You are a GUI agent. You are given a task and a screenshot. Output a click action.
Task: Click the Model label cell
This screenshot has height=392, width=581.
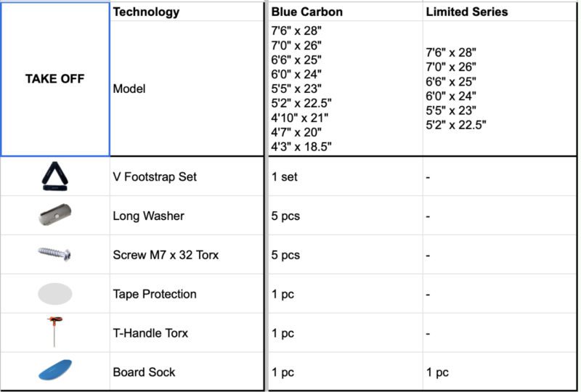[x=186, y=89]
